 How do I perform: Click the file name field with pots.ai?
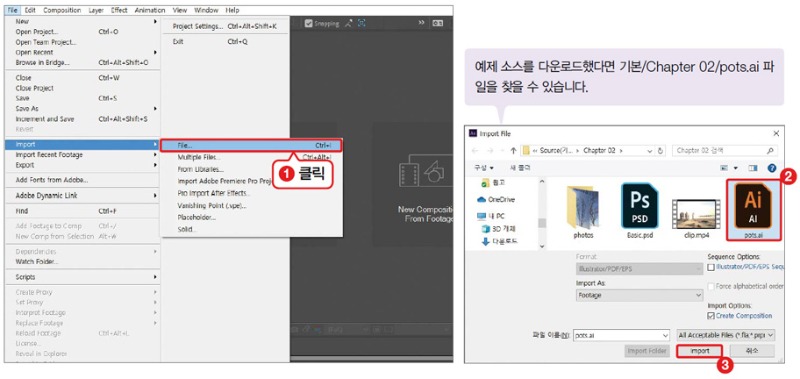click(621, 335)
